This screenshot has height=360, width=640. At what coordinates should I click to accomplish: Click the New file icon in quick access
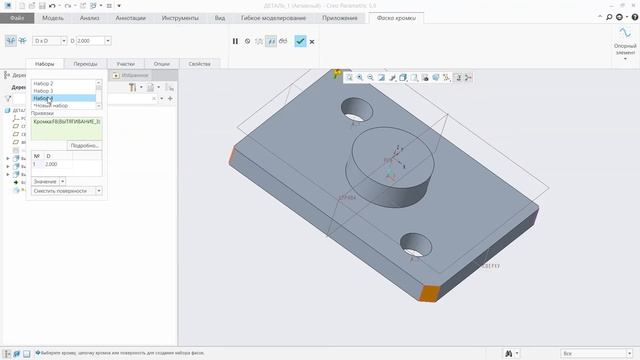pos(22,6)
